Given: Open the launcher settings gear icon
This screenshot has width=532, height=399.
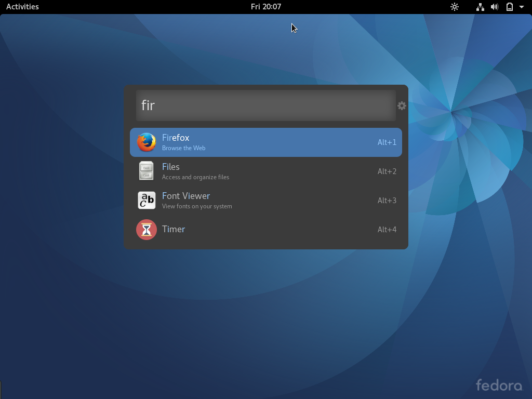Looking at the screenshot, I should tap(402, 106).
